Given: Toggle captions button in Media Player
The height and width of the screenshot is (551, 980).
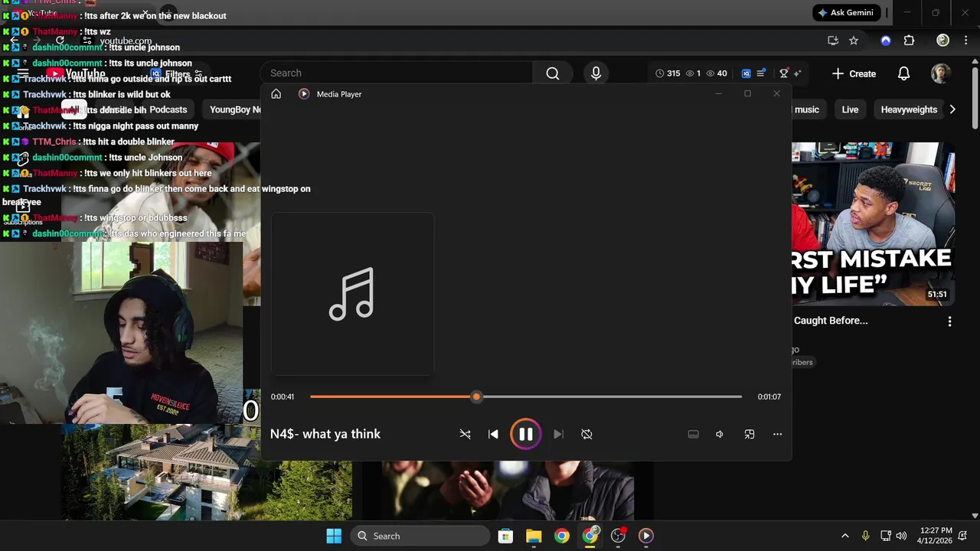Looking at the screenshot, I should [x=693, y=434].
